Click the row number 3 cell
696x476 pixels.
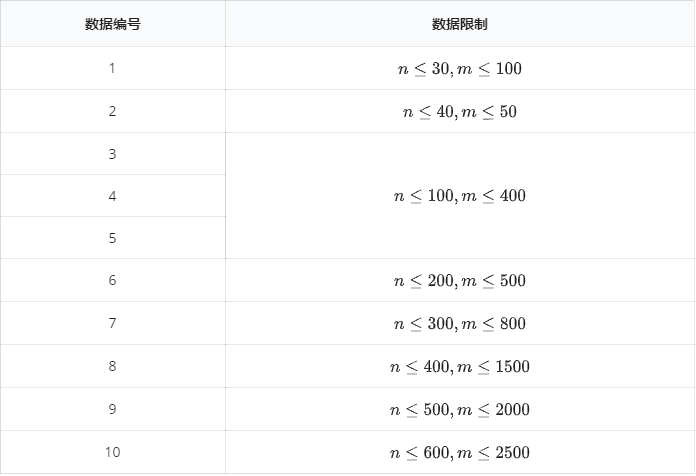tap(112, 154)
